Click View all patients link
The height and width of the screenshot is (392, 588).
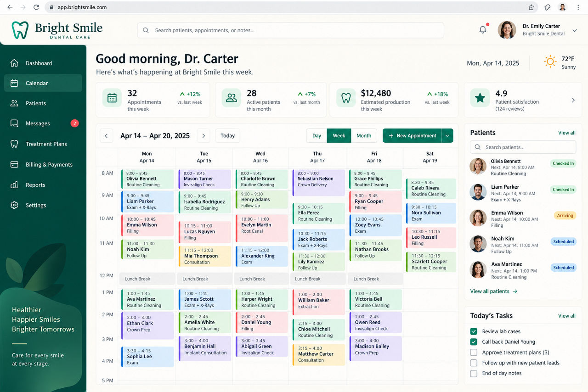click(x=494, y=291)
